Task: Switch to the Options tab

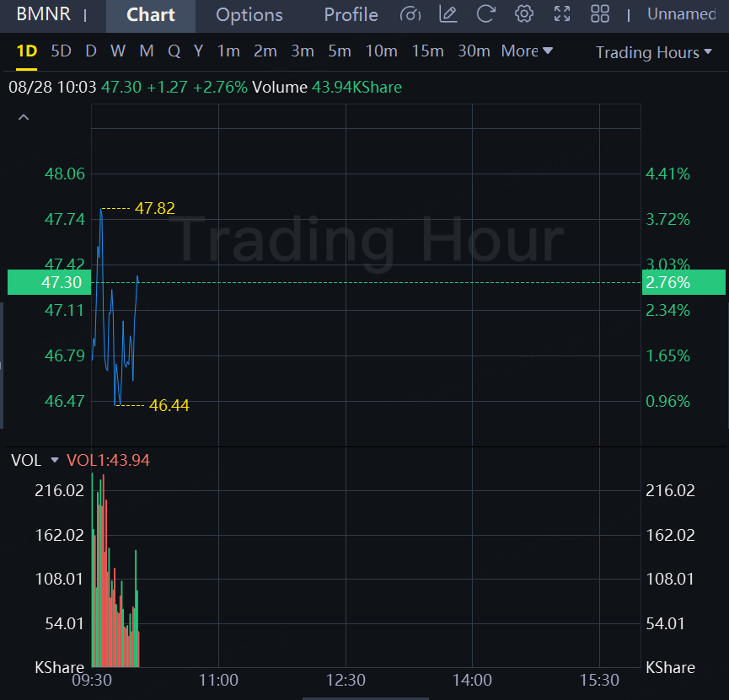Action: click(249, 15)
